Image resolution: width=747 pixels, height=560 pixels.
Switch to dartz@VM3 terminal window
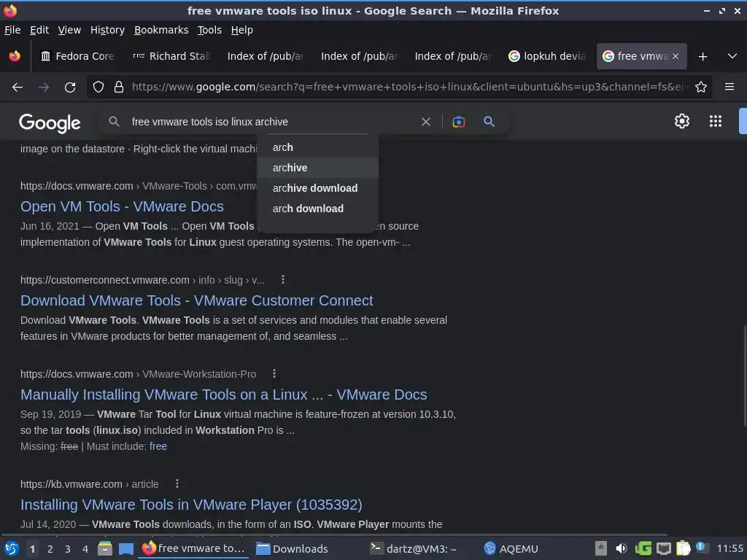click(413, 548)
